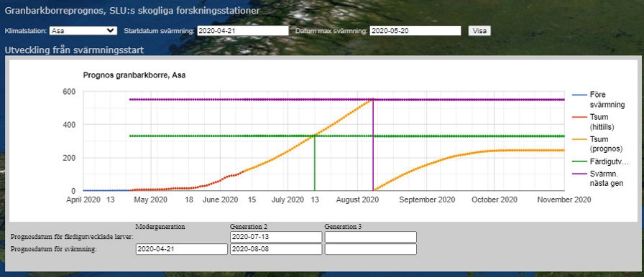The height and width of the screenshot is (277, 644).
Task: Toggle the Svärmn. nästa gen legend entry
Action: (x=597, y=179)
